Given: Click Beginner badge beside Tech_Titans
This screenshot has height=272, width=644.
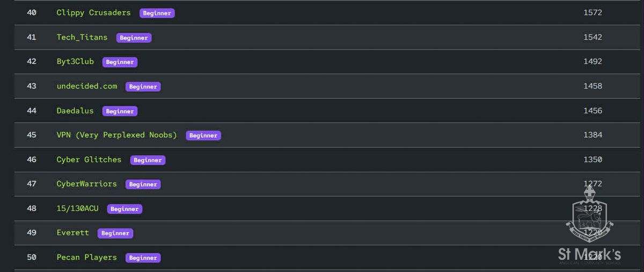Looking at the screenshot, I should (x=134, y=38).
